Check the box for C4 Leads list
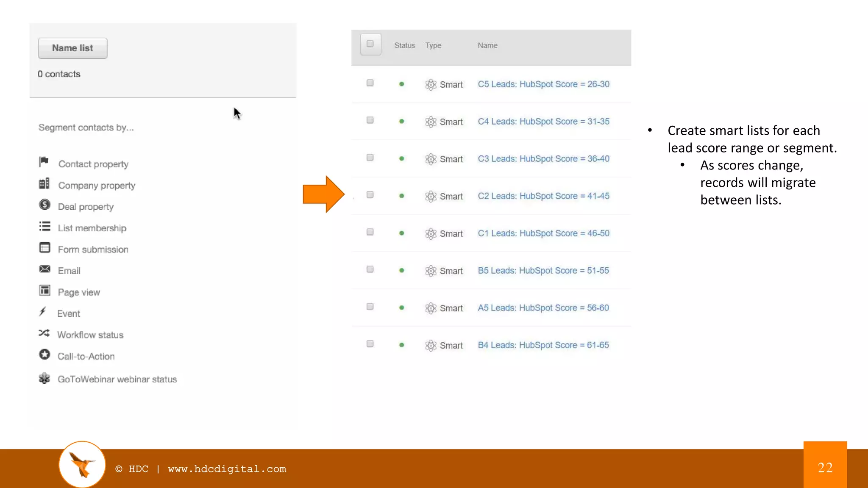The image size is (868, 488). point(370,120)
